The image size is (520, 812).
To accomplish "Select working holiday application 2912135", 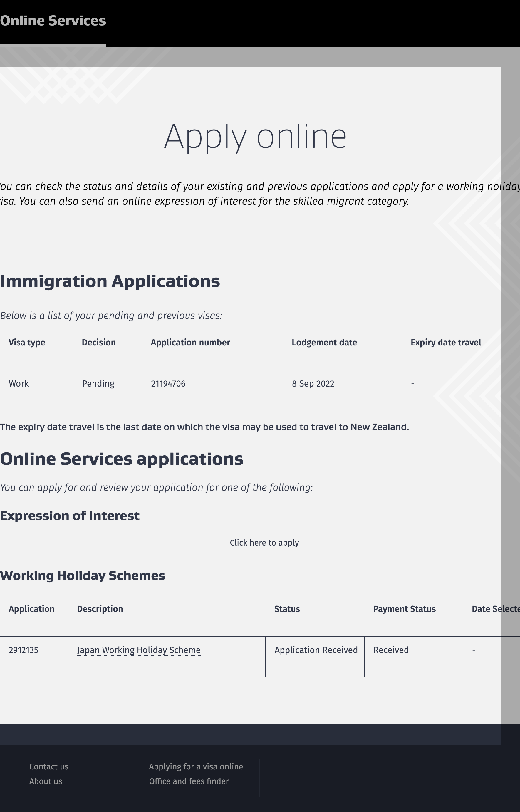I will [24, 650].
